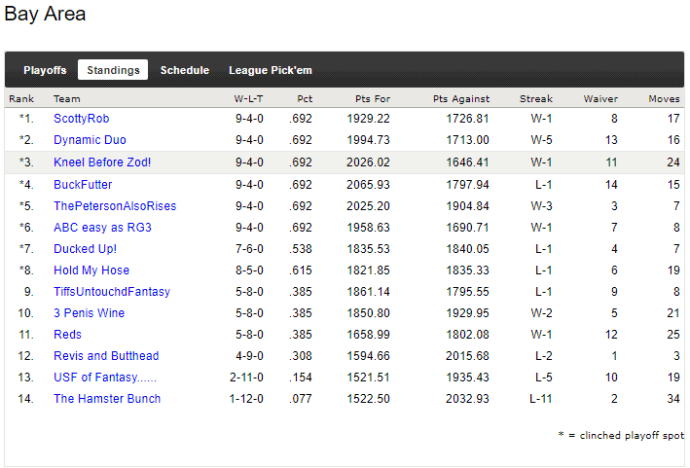Click the Streak column header
This screenshot has height=468, width=690.
536,99
